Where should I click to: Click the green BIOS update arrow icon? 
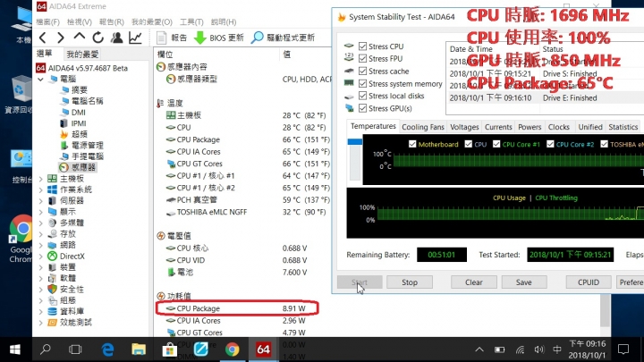[200, 38]
